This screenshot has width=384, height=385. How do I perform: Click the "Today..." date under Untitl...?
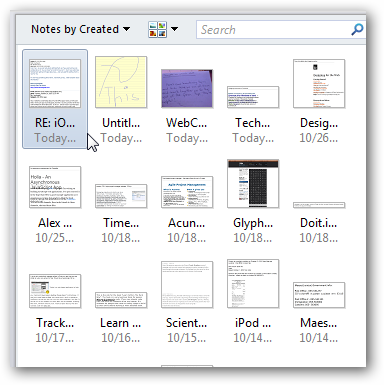(x=121, y=138)
